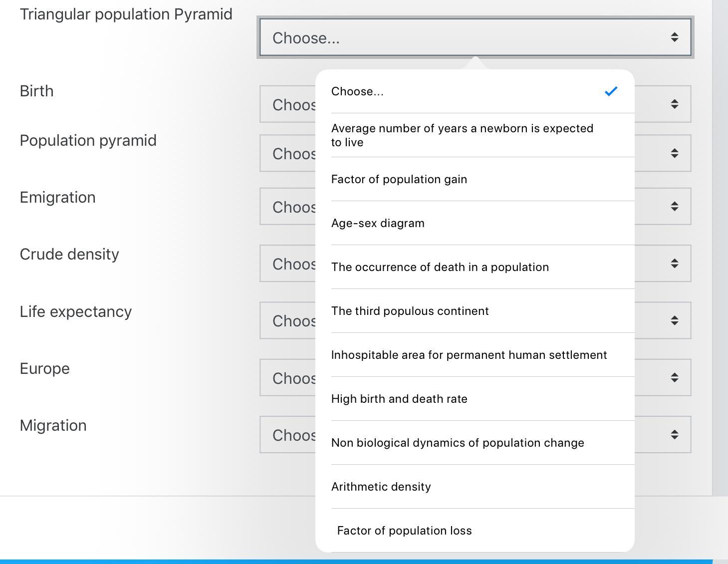The height and width of the screenshot is (564, 728).
Task: Choose 'Factor of population gain' option
Action: click(x=399, y=180)
